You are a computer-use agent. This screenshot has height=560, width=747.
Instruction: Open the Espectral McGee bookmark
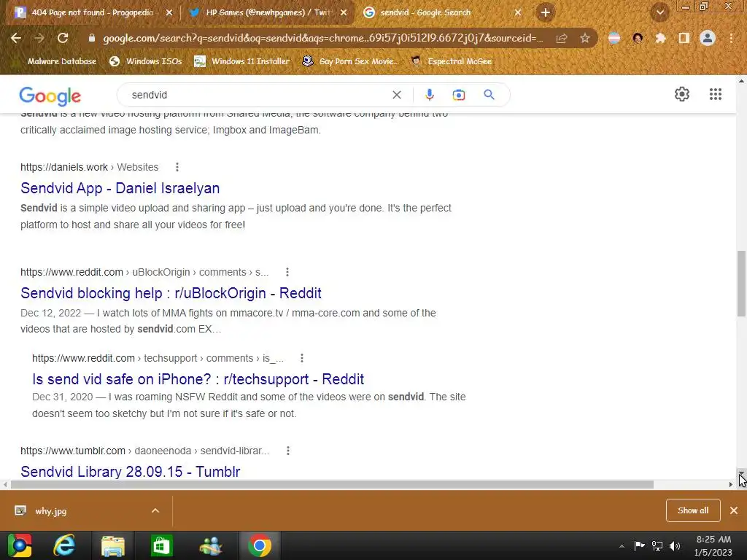[x=451, y=61]
